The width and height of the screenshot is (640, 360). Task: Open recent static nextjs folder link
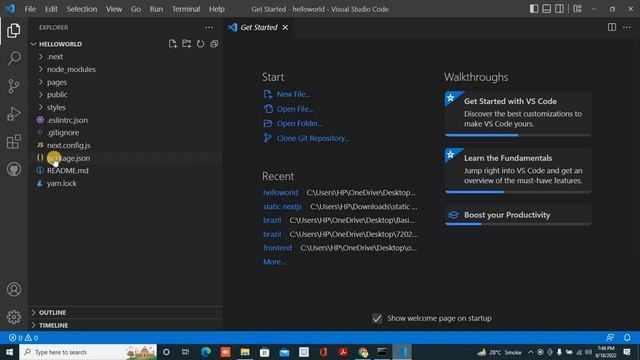pyautogui.click(x=282, y=207)
